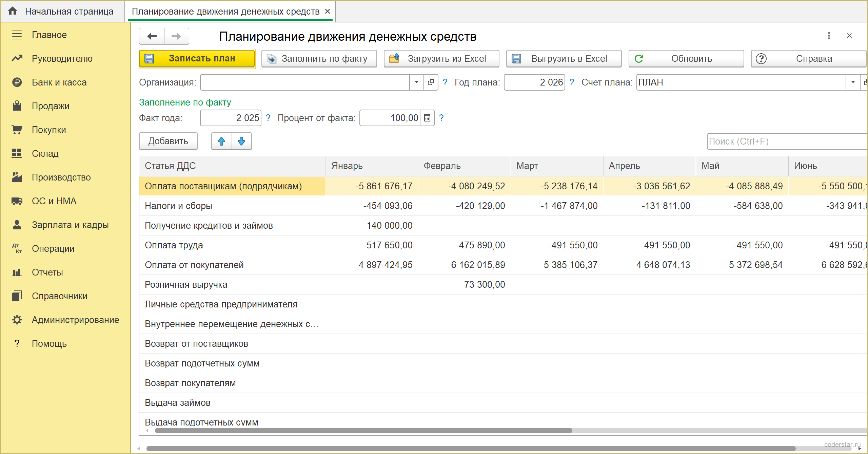
Task: Click the Год плана field 2 026
Action: [534, 82]
